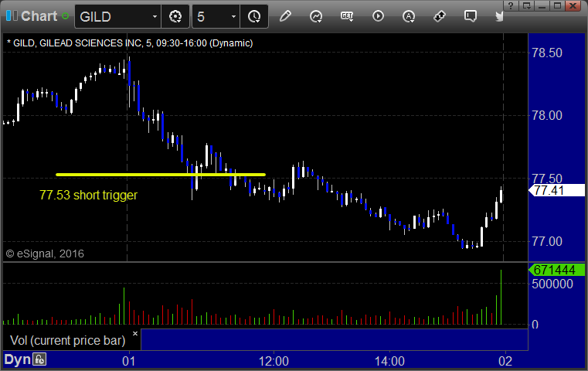Click the chart title 'GILD, GILEAD SCIENCES INC'
This screenshot has height=371, width=588.
coord(76,43)
